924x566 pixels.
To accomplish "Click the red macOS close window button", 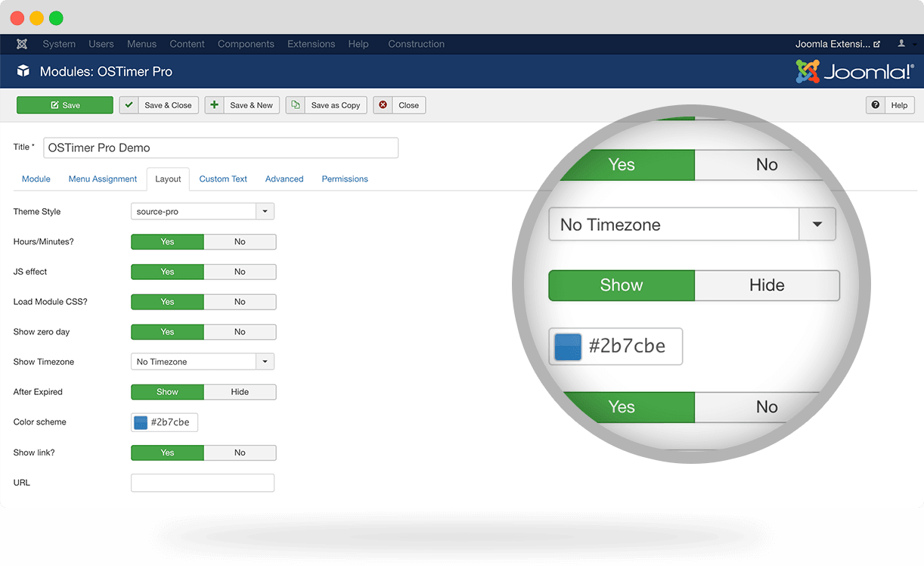I will point(17,18).
